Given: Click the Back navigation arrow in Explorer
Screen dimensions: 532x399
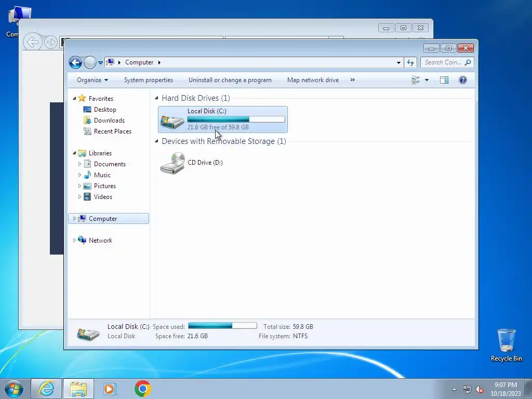Looking at the screenshot, I should click(75, 62).
